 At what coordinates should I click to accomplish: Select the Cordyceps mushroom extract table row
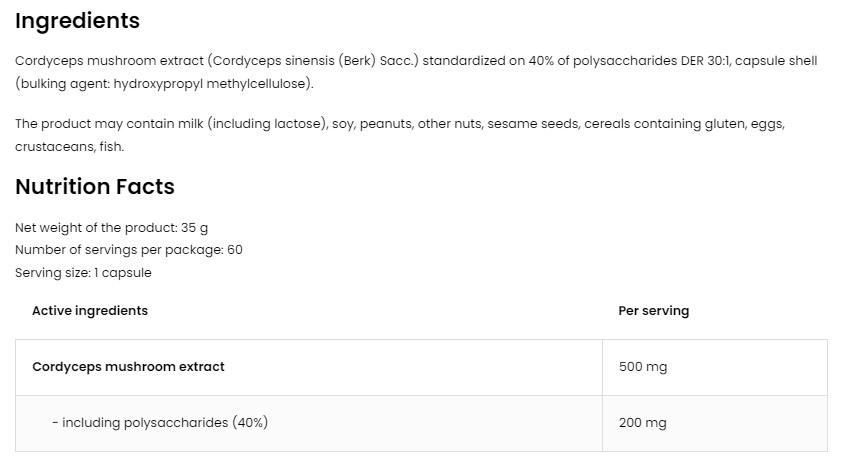coord(421,367)
